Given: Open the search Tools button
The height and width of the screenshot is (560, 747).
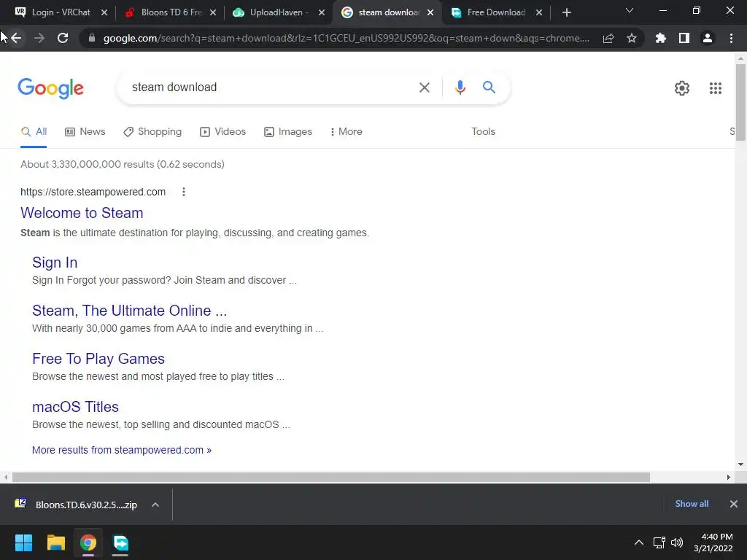Looking at the screenshot, I should [x=483, y=131].
